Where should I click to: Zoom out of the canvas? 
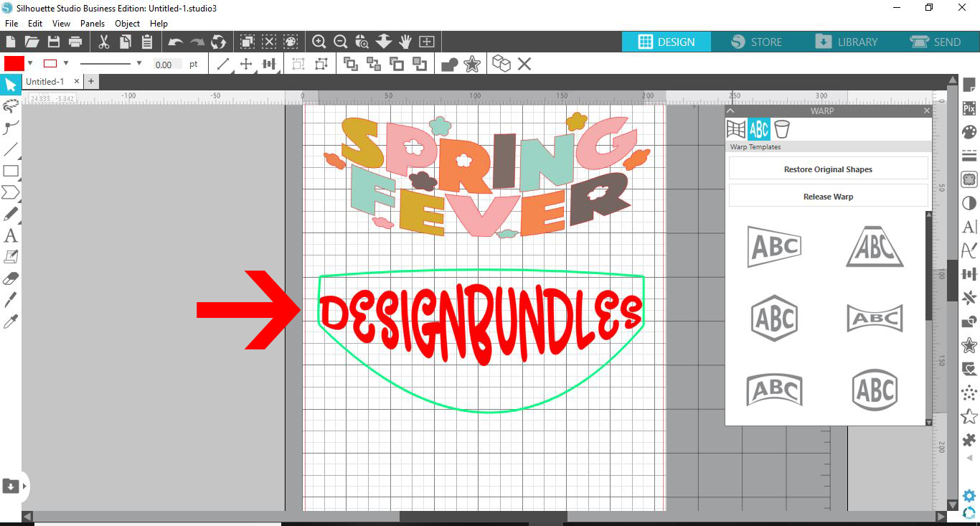[x=341, y=42]
